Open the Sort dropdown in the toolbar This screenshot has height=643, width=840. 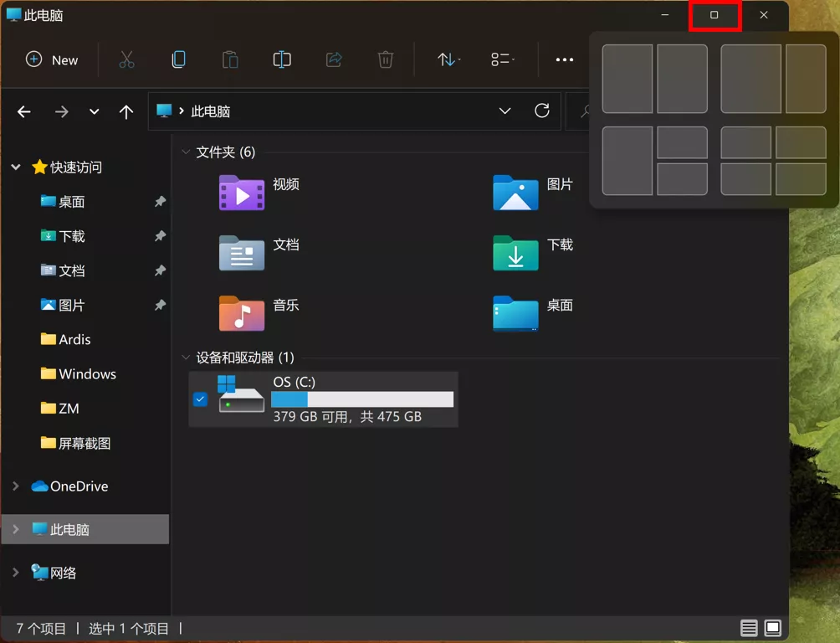[x=448, y=59]
